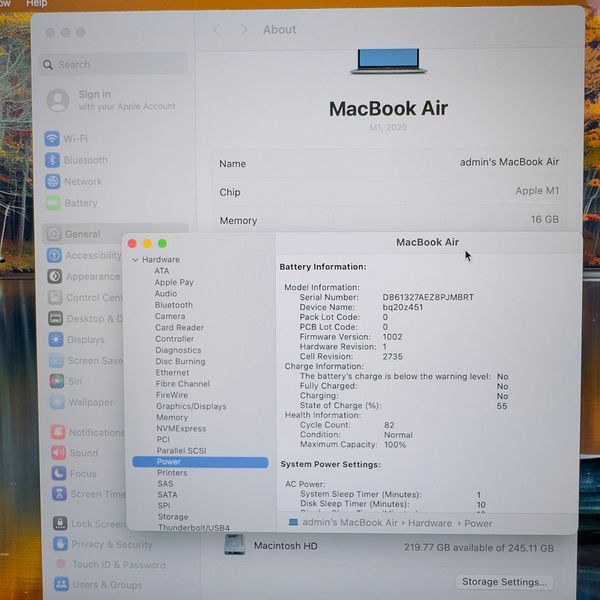Click Device Name value bq20z451
The height and width of the screenshot is (600, 600).
click(403, 307)
